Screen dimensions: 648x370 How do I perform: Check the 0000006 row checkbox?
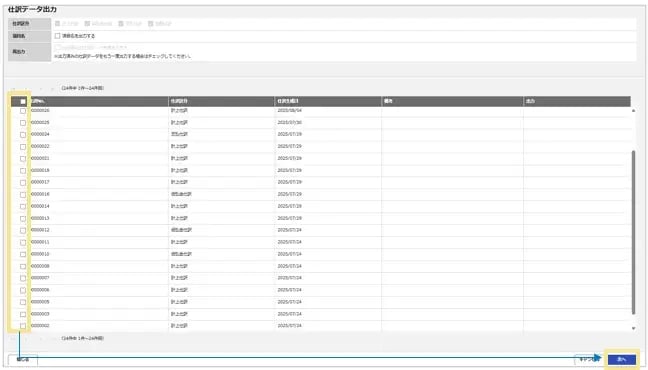pyautogui.click(x=23, y=290)
